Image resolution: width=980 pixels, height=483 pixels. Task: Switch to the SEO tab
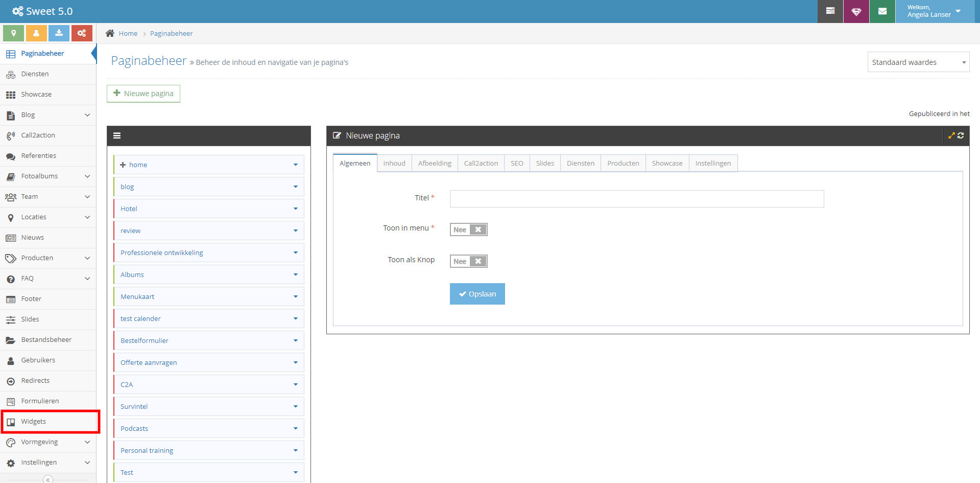click(517, 164)
